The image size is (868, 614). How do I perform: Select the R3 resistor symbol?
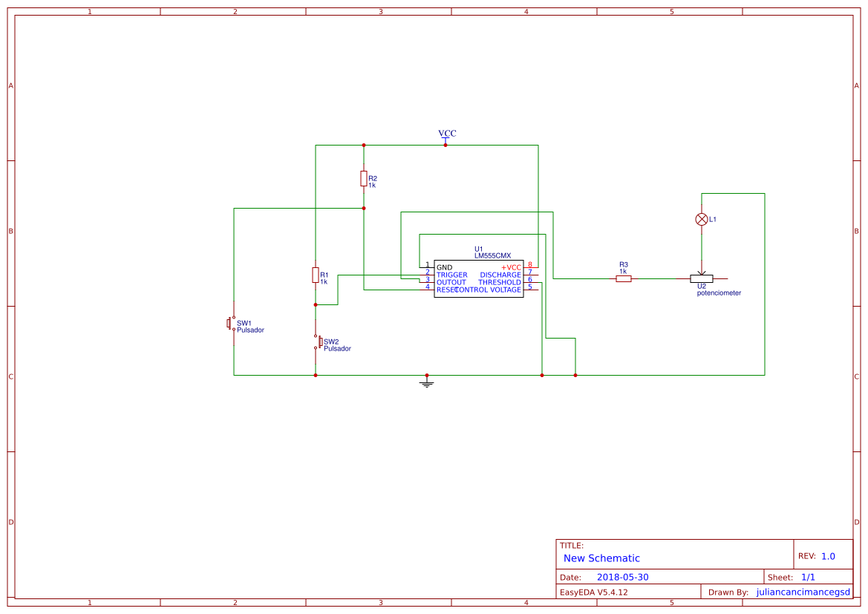623,279
